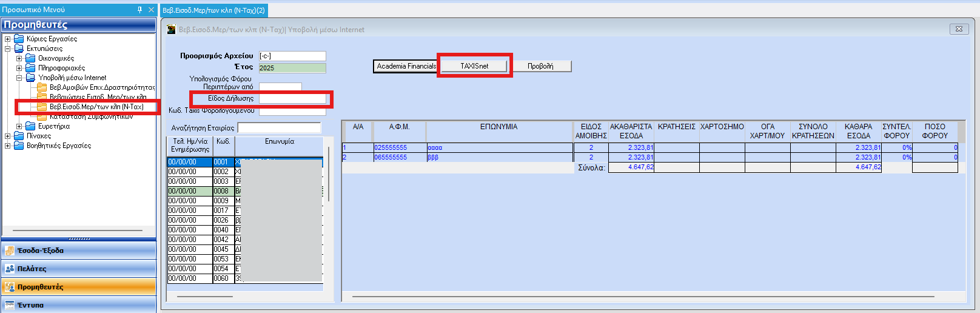Image resolution: width=980 pixels, height=313 pixels.
Task: Click the Έντυπα forms icon
Action: click(10, 305)
